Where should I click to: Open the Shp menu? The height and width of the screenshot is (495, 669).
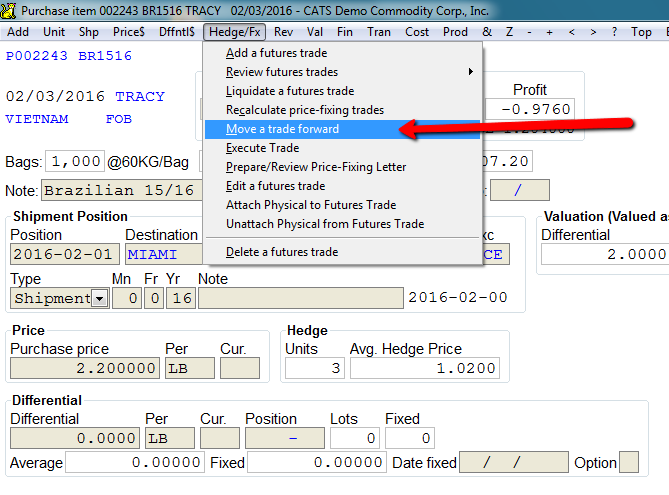[x=89, y=32]
